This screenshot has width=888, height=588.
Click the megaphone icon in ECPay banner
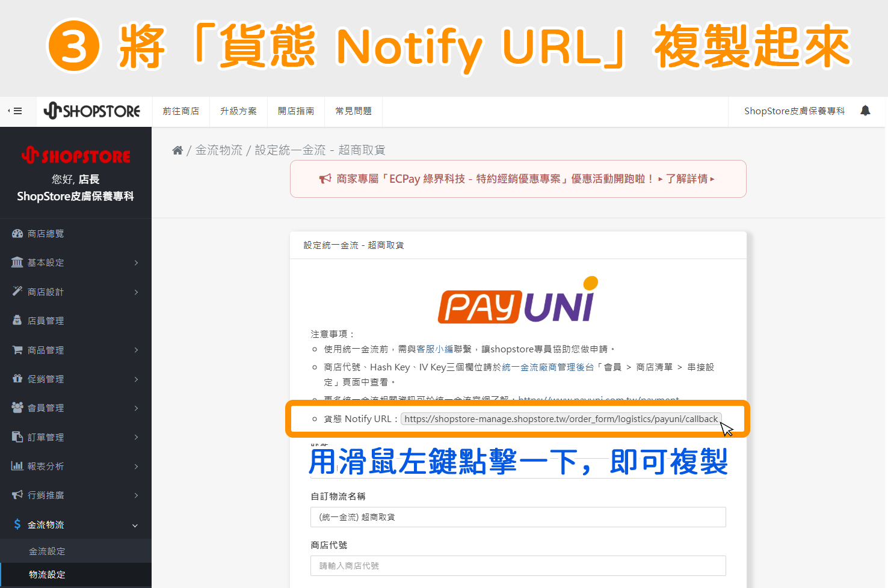click(325, 179)
